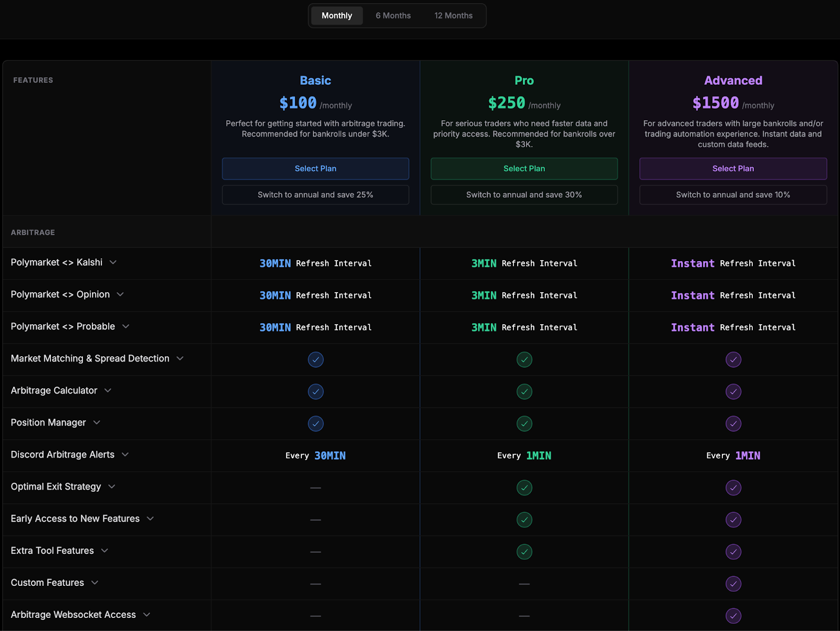The height and width of the screenshot is (631, 840).
Task: Switch Basic to annual, save 25%
Action: [x=316, y=195]
